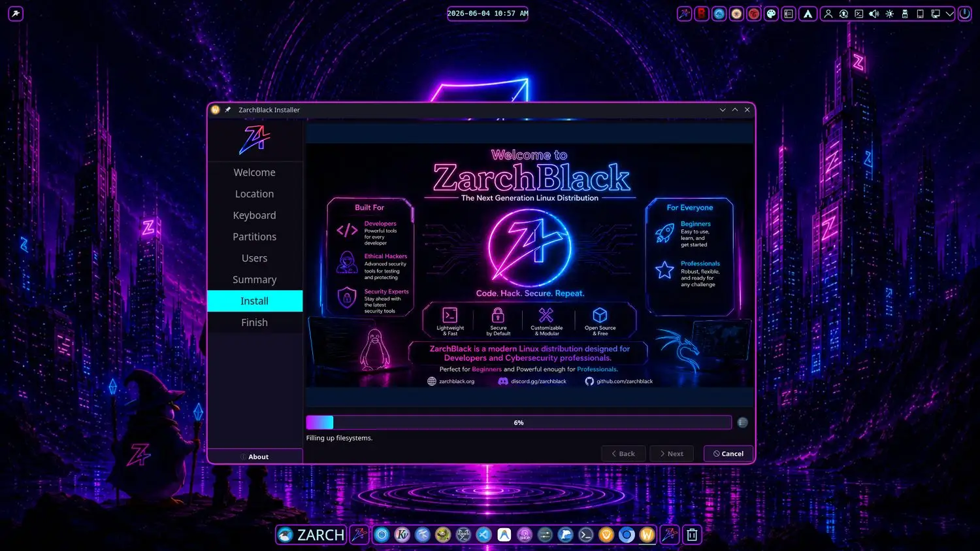Click the Next button in the installer
This screenshot has height=551, width=980.
click(672, 454)
